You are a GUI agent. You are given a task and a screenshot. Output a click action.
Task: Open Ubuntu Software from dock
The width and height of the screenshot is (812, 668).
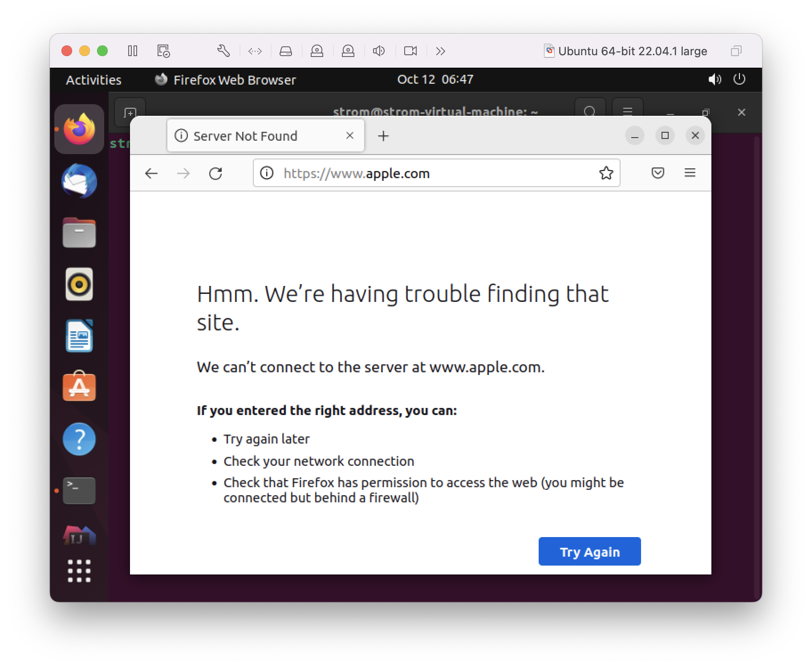tap(79, 387)
